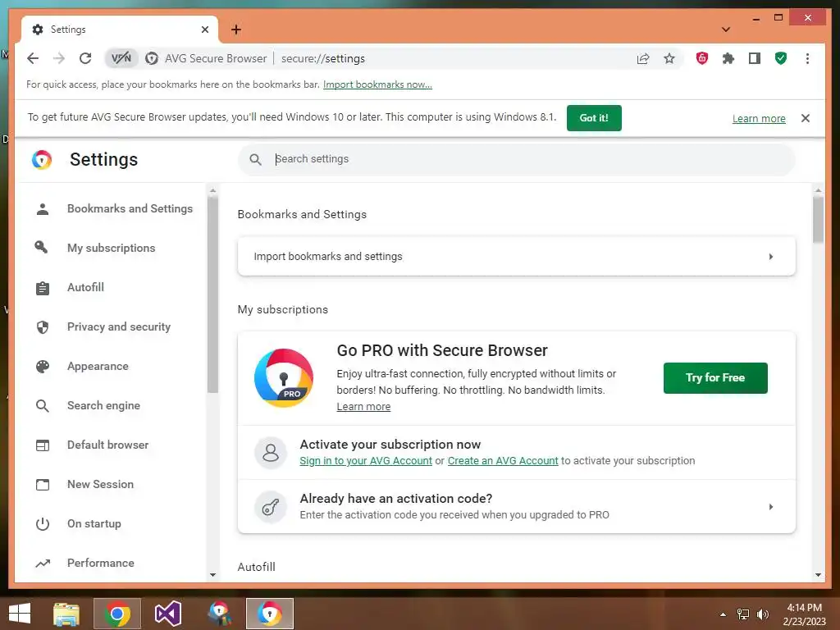Close the Settings tab
The image size is (840, 630).
click(x=204, y=30)
